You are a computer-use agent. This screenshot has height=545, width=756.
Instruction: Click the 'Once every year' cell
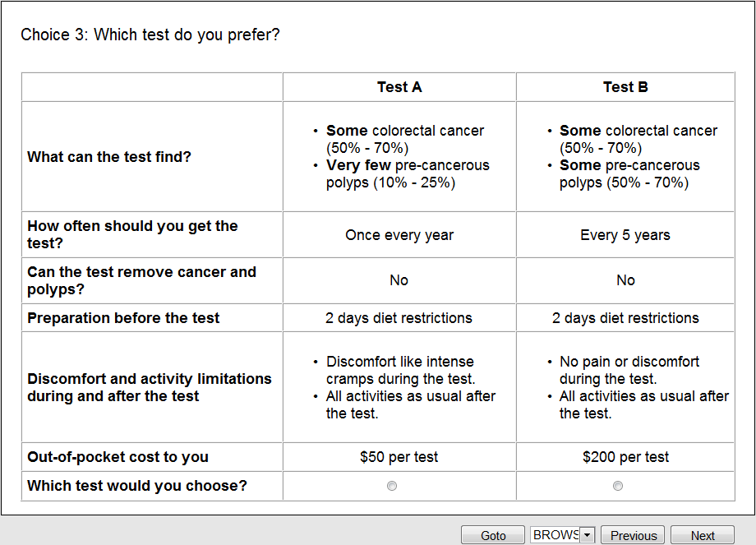tap(399, 235)
